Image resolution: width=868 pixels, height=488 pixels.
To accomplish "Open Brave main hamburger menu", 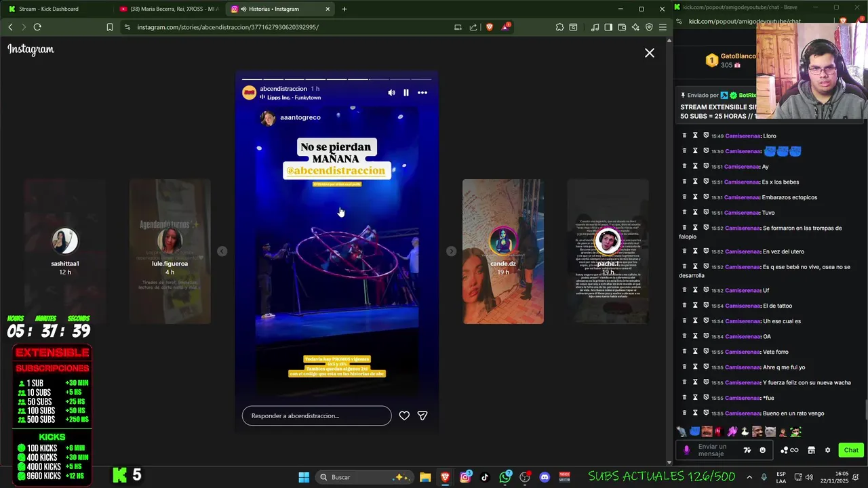I will coord(663,27).
